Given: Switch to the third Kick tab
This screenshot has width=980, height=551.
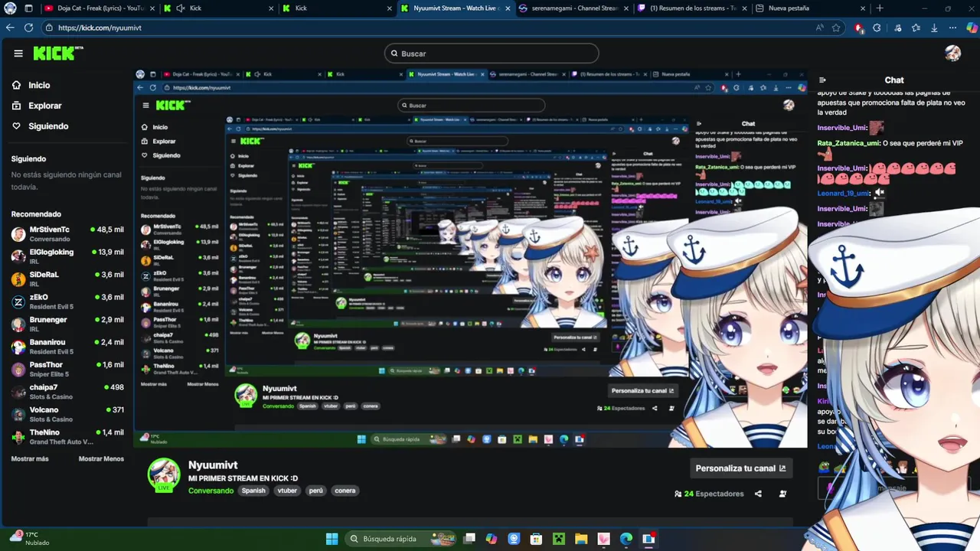Looking at the screenshot, I should pyautogui.click(x=336, y=8).
